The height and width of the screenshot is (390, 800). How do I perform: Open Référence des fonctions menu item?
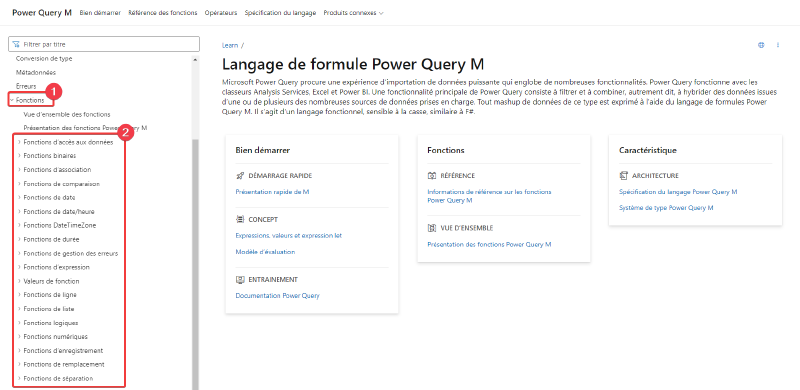[163, 13]
